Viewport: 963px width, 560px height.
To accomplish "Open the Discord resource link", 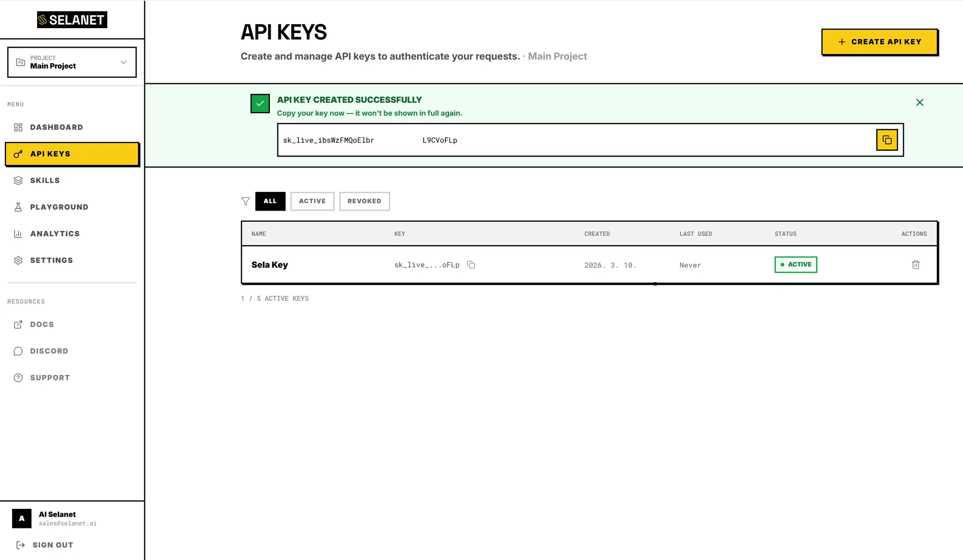I will pyautogui.click(x=49, y=351).
